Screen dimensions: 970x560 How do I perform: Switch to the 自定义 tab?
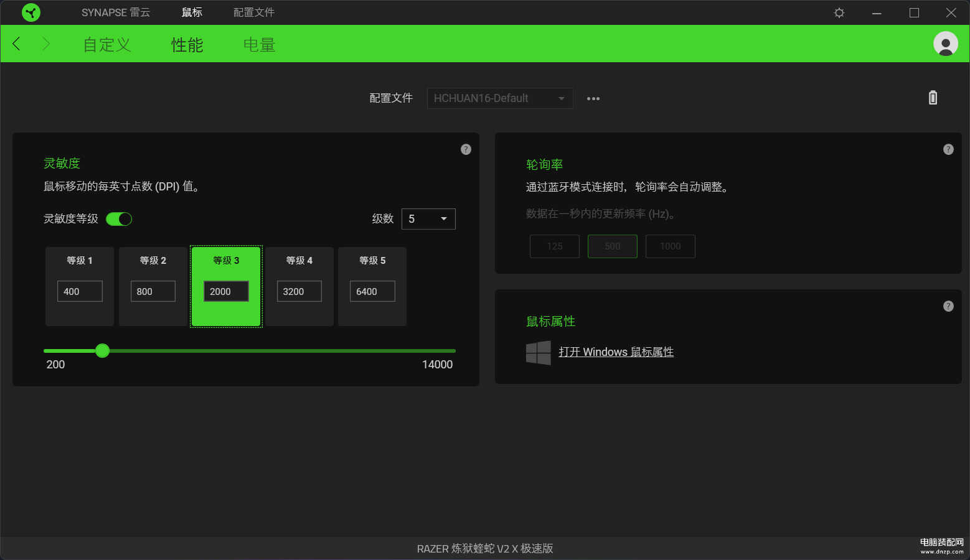(x=106, y=45)
